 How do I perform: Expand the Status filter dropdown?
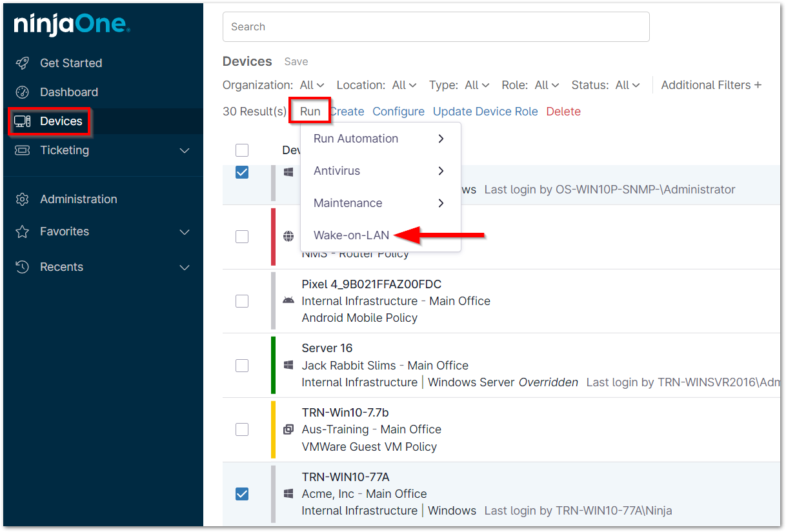pos(627,85)
